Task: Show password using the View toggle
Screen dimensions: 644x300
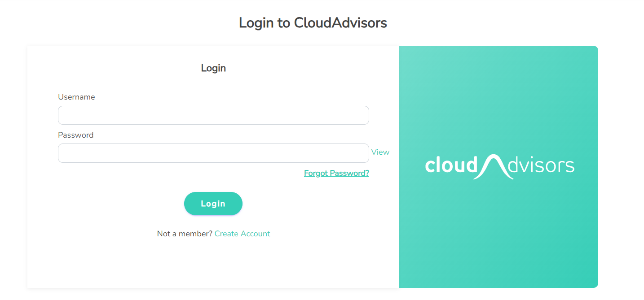Action: (380, 152)
